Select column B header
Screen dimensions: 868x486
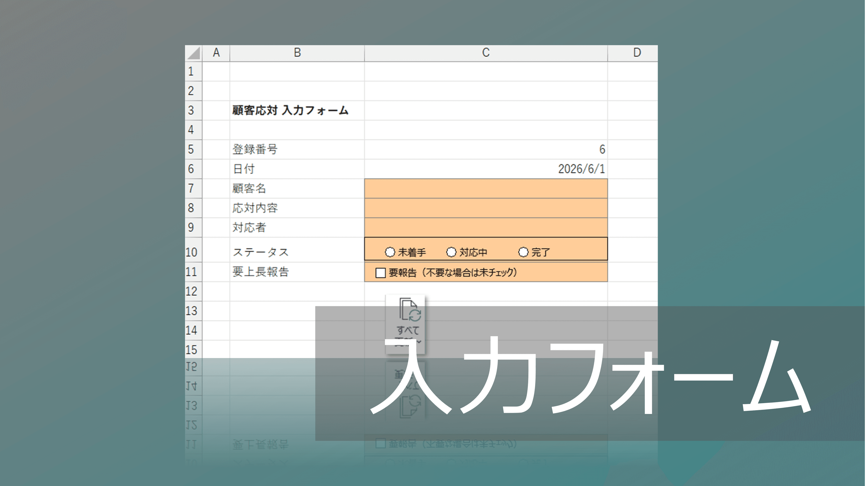[x=297, y=53]
